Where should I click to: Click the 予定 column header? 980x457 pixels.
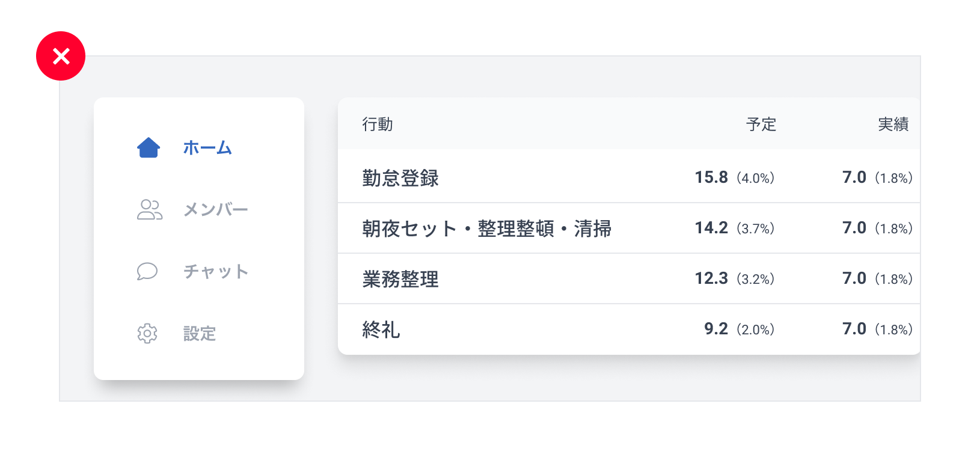click(762, 124)
